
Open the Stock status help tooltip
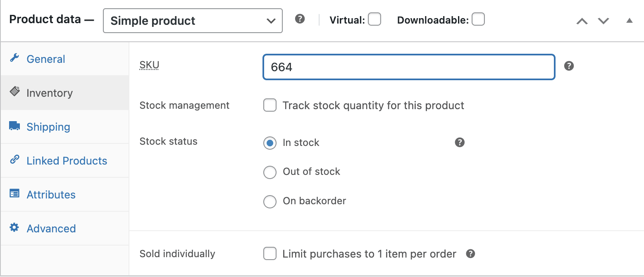[460, 142]
